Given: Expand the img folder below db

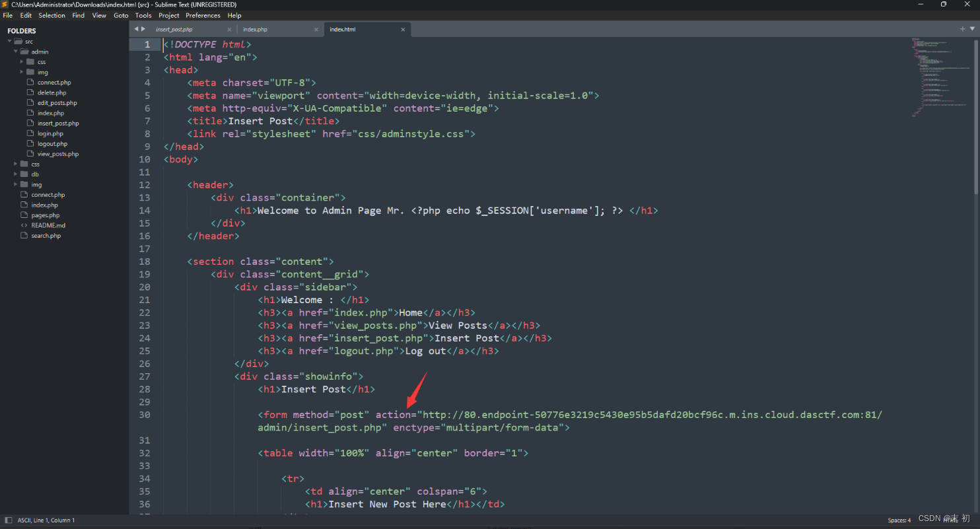Looking at the screenshot, I should coord(16,184).
